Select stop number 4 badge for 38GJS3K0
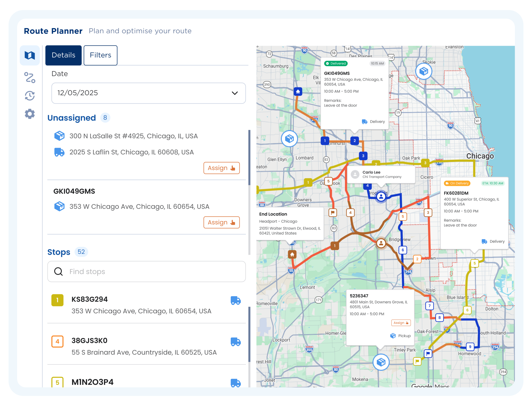 [57, 341]
